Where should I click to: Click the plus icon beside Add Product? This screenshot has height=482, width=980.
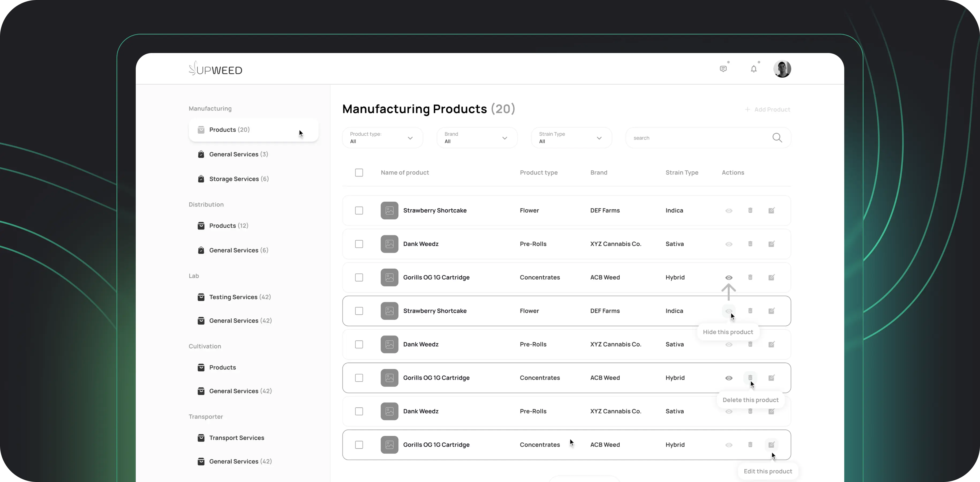[747, 110]
